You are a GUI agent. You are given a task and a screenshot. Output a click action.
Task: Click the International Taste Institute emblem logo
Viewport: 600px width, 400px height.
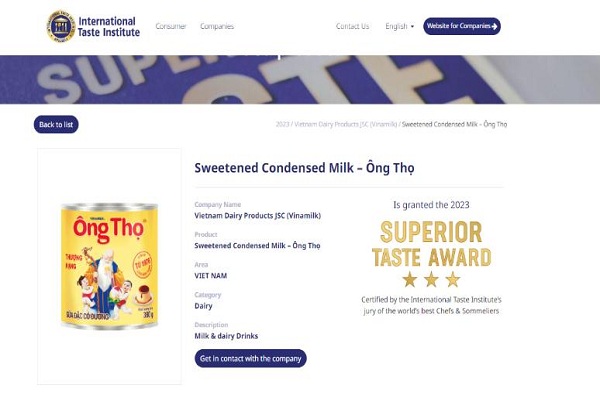[60, 26]
